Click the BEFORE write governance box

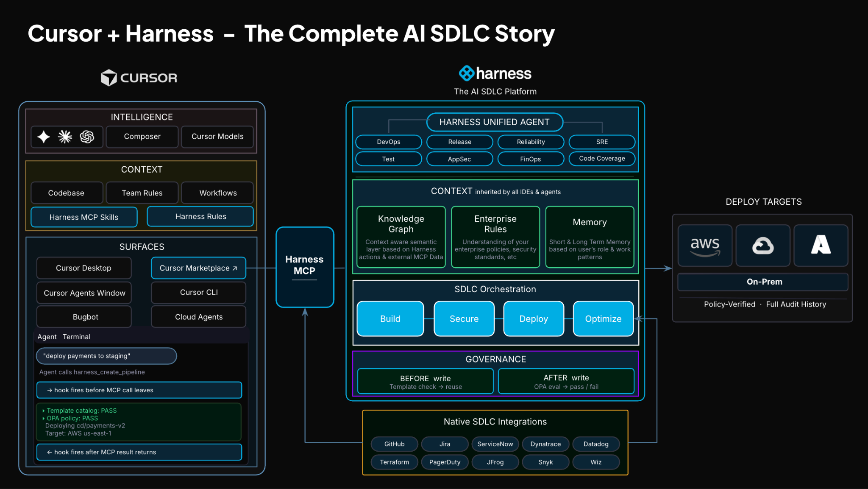[x=426, y=381]
